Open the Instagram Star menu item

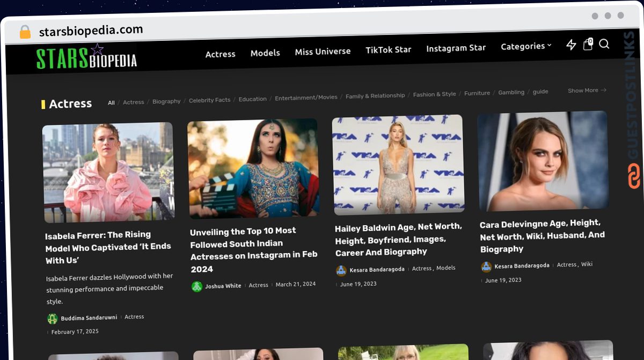(x=456, y=48)
